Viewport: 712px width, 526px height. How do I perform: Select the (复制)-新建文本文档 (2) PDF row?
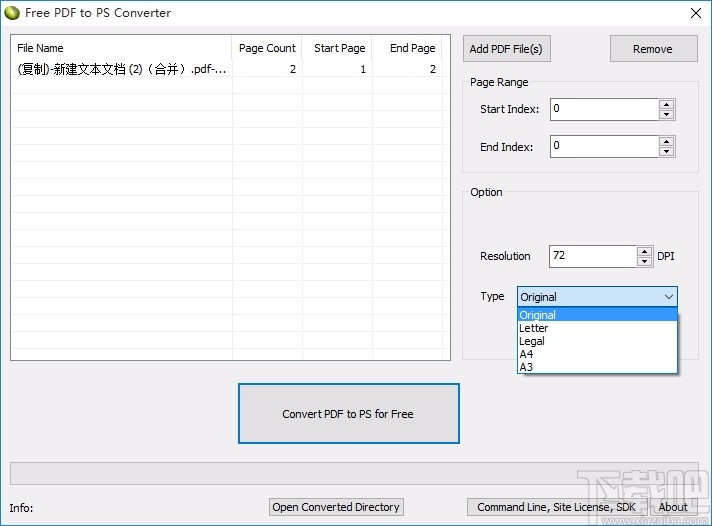[x=227, y=69]
